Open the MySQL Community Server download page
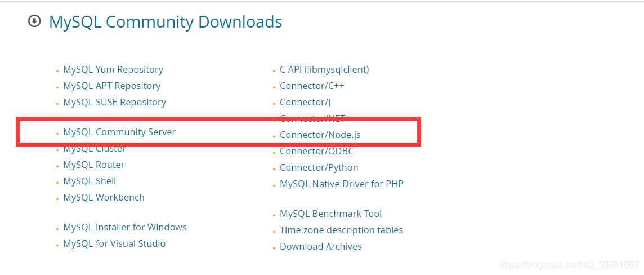Image resolution: width=644 pixels, height=275 pixels. (x=119, y=132)
